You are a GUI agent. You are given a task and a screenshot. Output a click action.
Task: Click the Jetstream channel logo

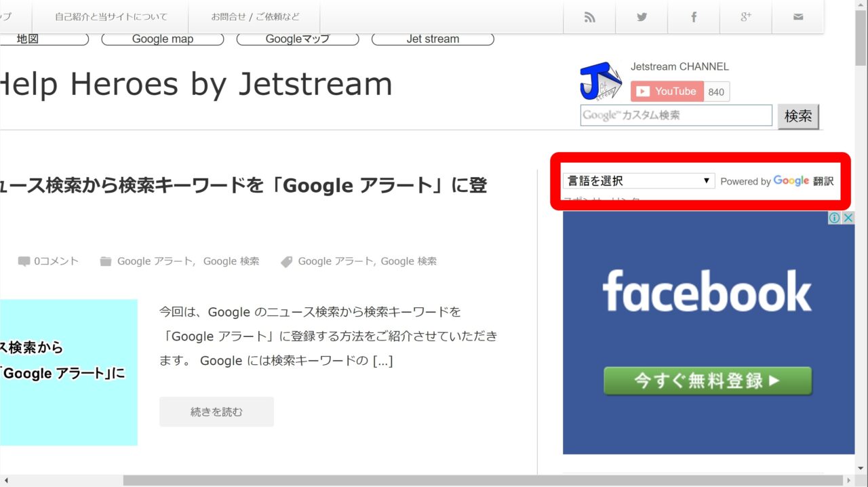click(600, 81)
